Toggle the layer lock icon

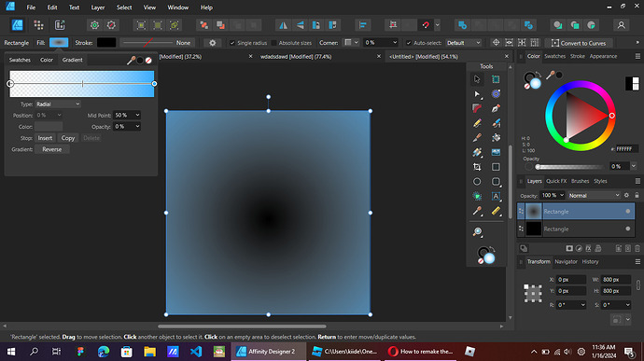point(637,196)
